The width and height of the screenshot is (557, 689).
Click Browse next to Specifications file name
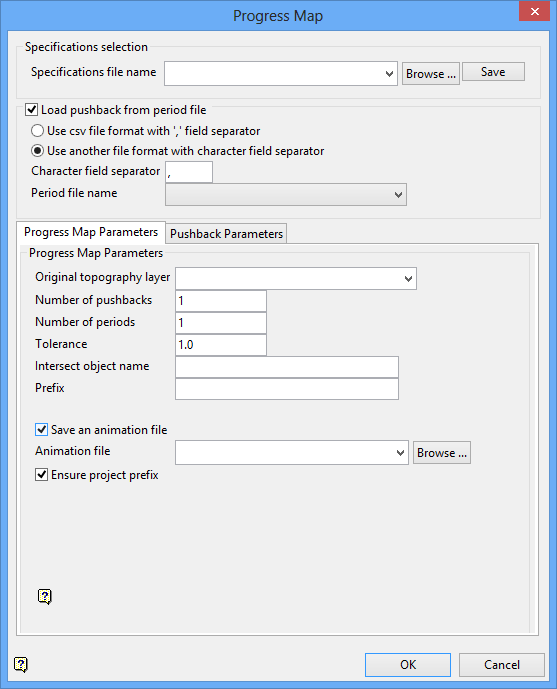click(430, 73)
